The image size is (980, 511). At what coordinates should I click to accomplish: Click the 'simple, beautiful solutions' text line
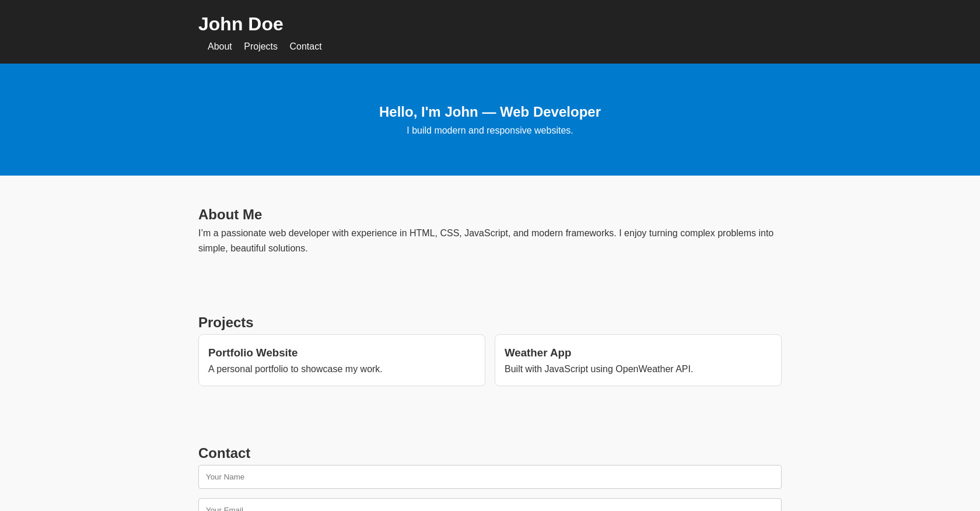(x=253, y=249)
